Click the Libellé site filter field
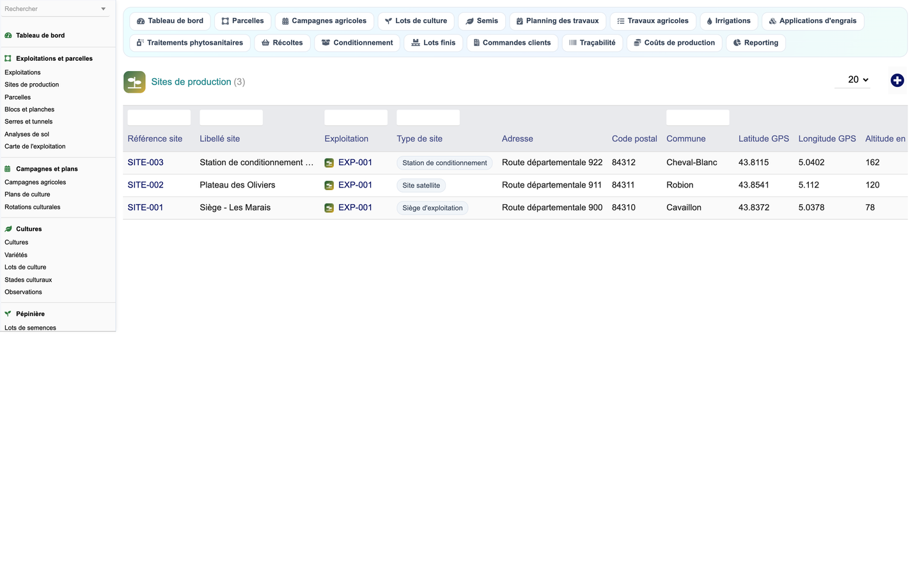924x572 pixels. (x=231, y=118)
